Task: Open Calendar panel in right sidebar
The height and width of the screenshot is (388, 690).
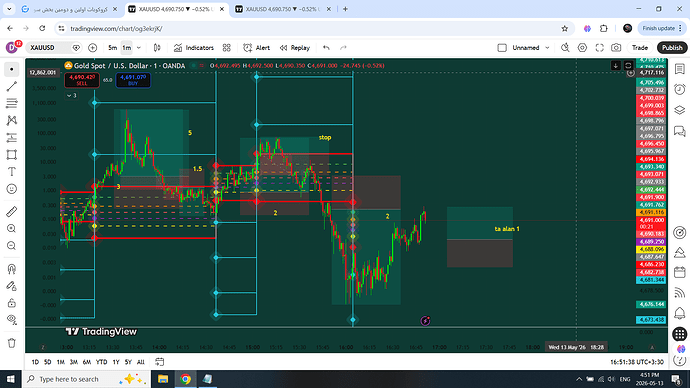Action: click(680, 272)
